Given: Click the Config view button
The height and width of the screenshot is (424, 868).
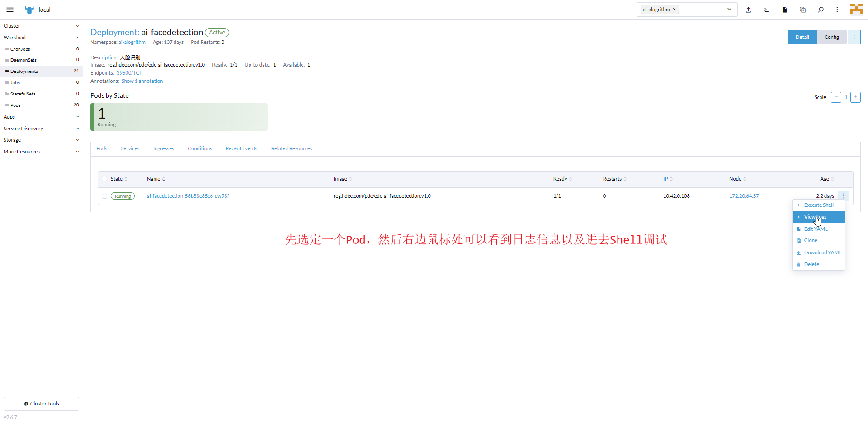Looking at the screenshot, I should (x=831, y=37).
